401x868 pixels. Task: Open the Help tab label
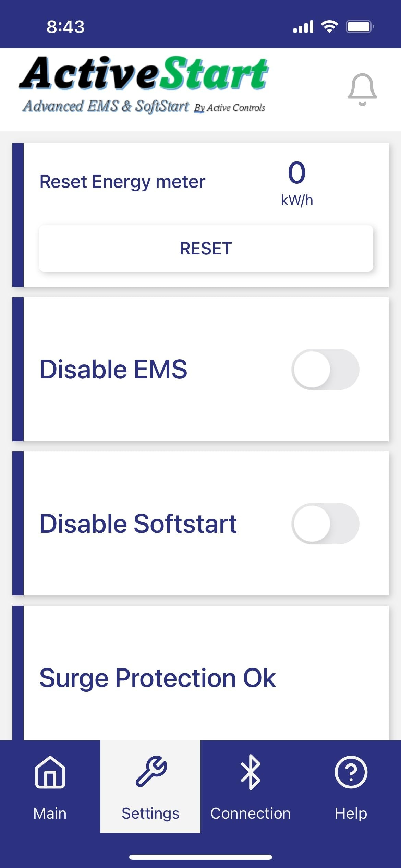tap(351, 813)
